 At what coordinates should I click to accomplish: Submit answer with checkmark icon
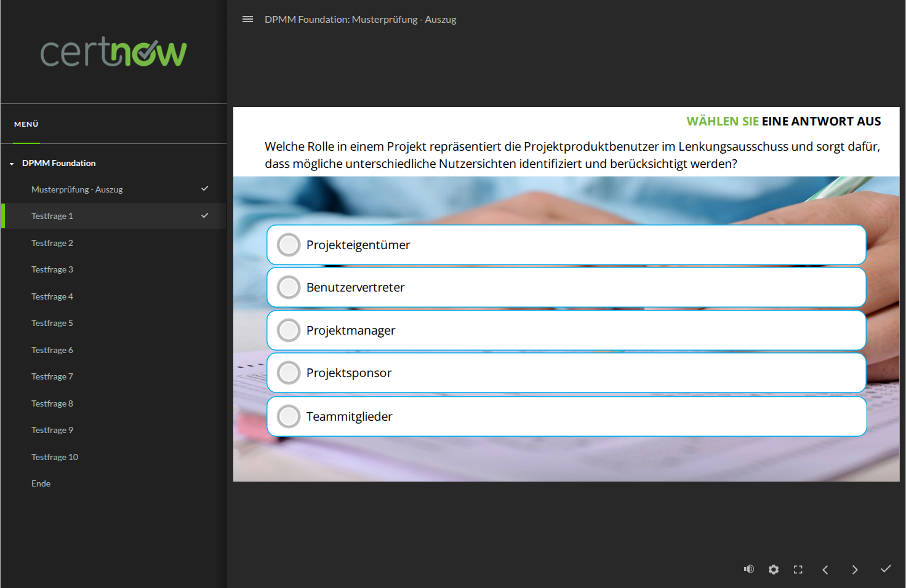point(886,569)
